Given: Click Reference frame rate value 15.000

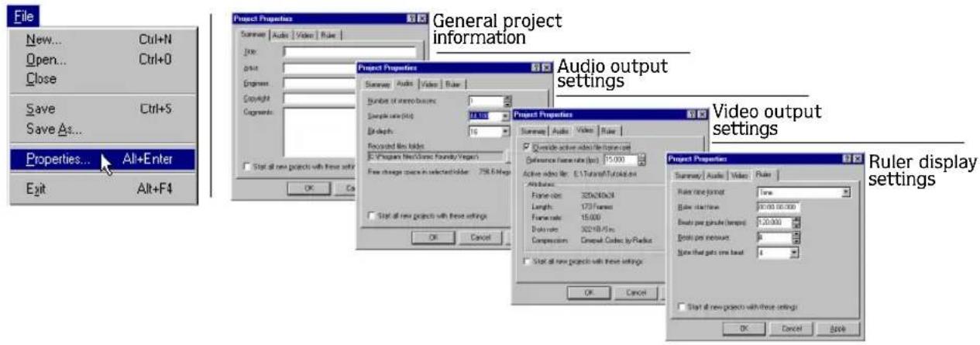Looking at the screenshot, I should point(619,160).
